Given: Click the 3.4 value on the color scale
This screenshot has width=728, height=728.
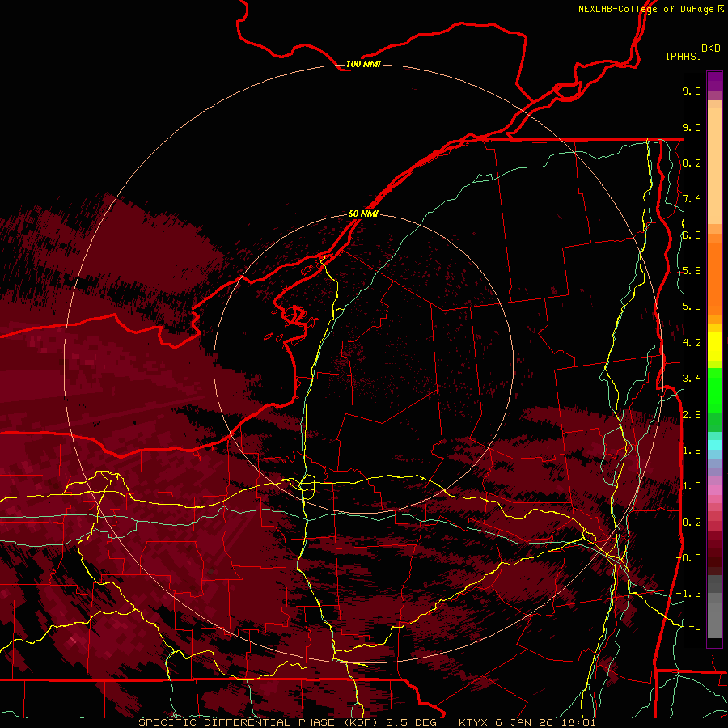Looking at the screenshot, I should 692,379.
